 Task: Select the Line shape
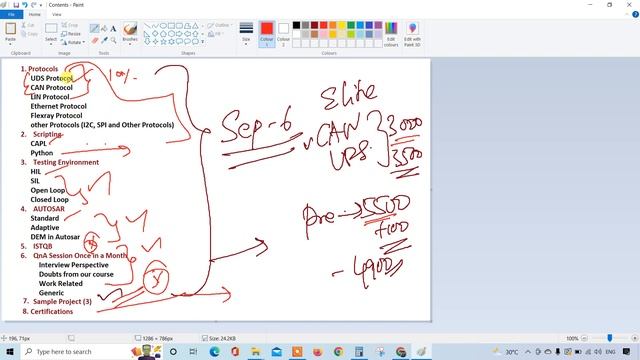click(x=147, y=26)
